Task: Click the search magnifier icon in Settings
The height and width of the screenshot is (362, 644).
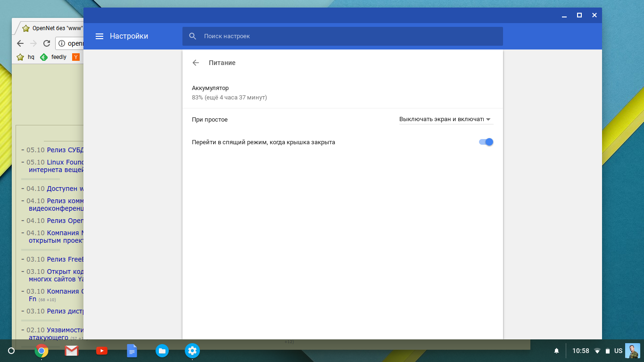Action: click(x=192, y=36)
